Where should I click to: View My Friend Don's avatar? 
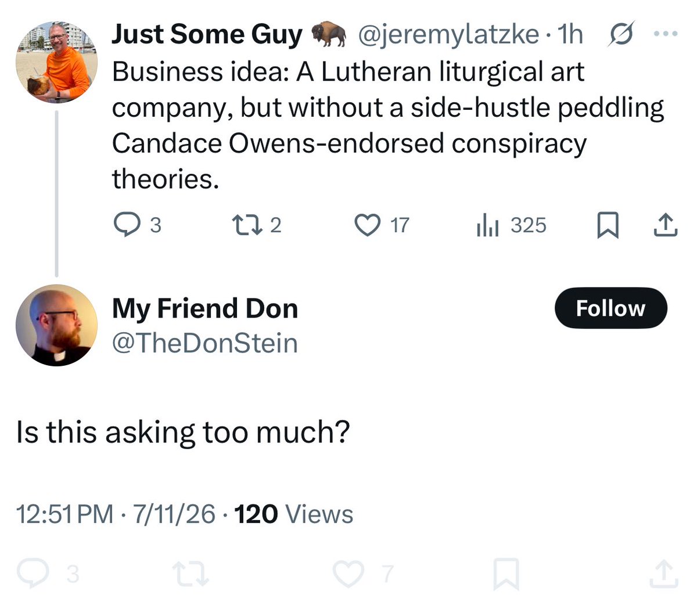[56, 325]
